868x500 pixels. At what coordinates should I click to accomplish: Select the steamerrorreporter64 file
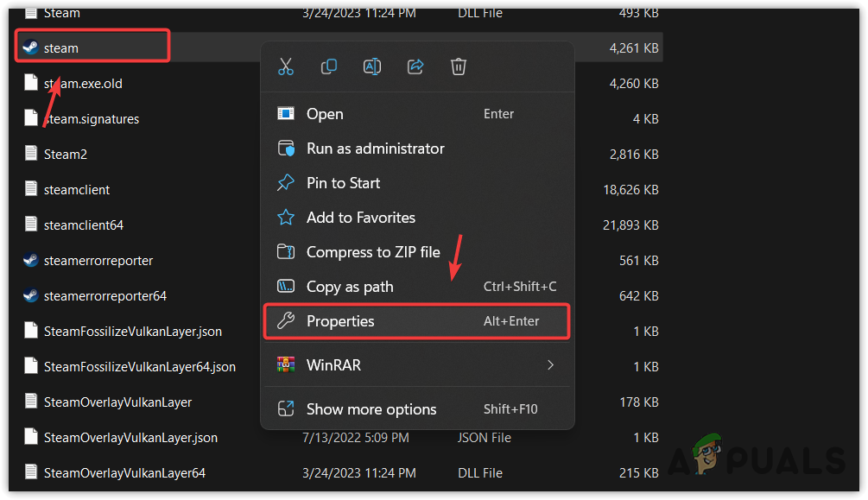coord(105,296)
